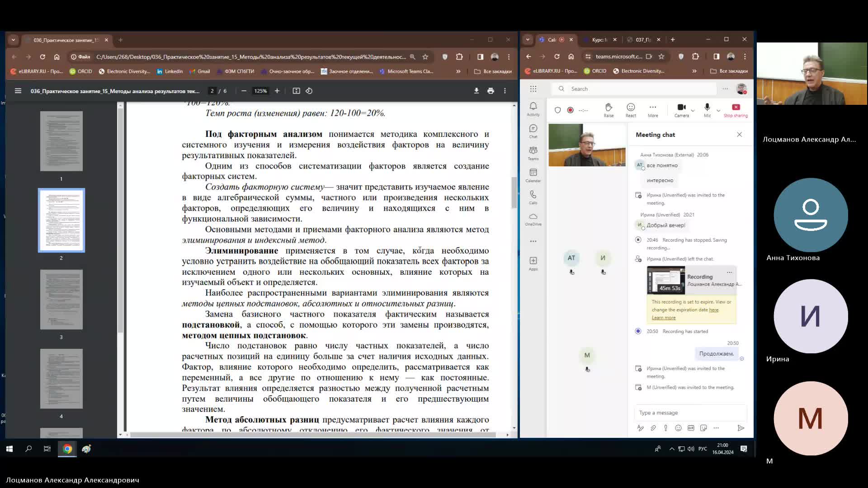
Task: Switch to the Calendar Teams tab
Action: click(x=556, y=39)
